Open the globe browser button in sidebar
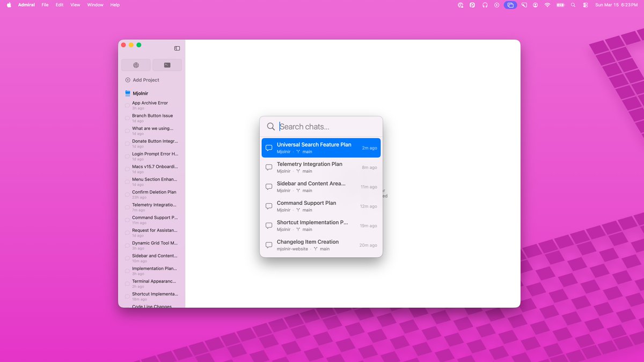Viewport: 644px width, 362px height. click(136, 65)
